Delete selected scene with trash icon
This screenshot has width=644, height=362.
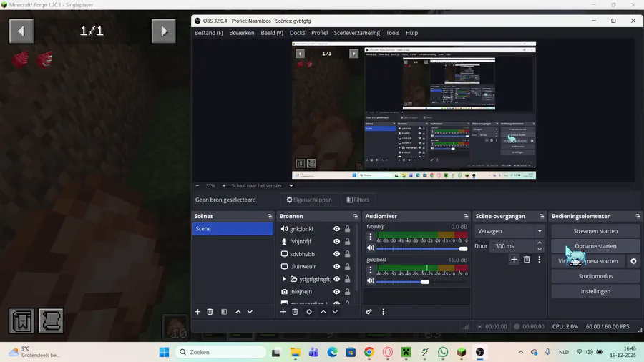[210, 312]
